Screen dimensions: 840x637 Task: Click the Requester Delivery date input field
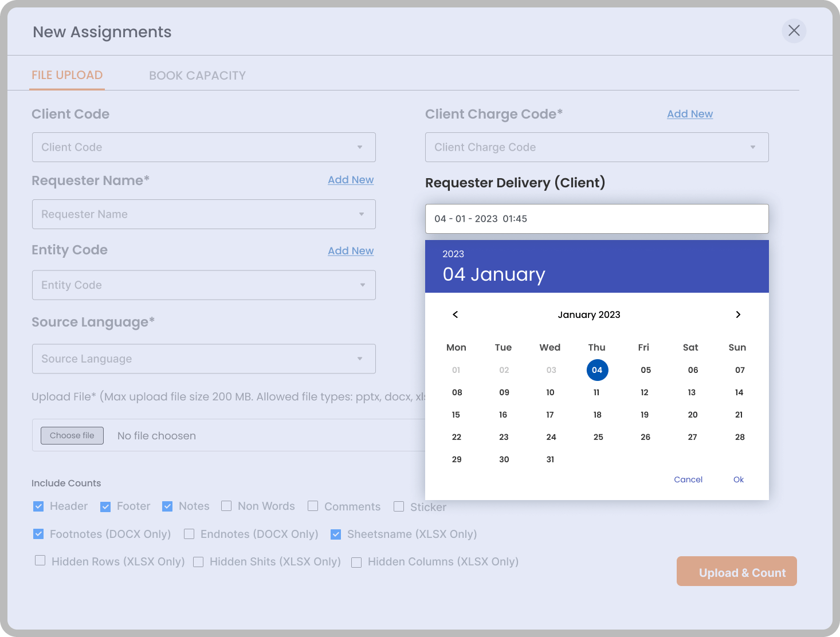coord(596,219)
